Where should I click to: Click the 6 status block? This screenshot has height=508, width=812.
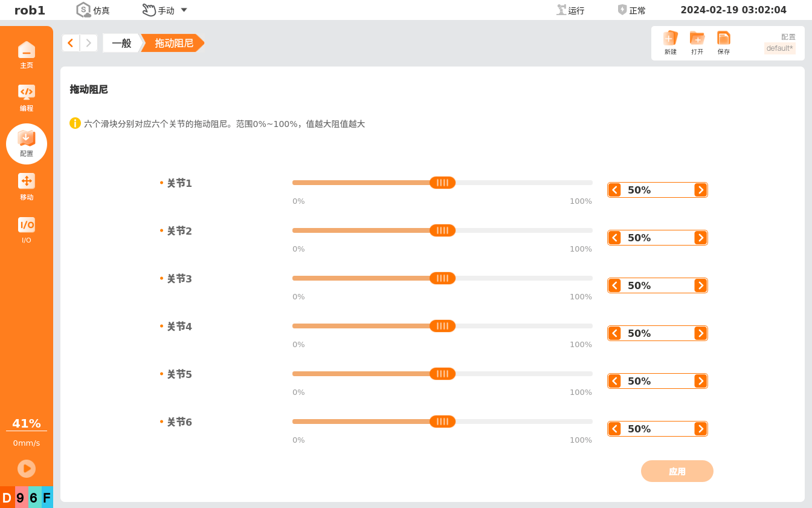click(x=34, y=498)
